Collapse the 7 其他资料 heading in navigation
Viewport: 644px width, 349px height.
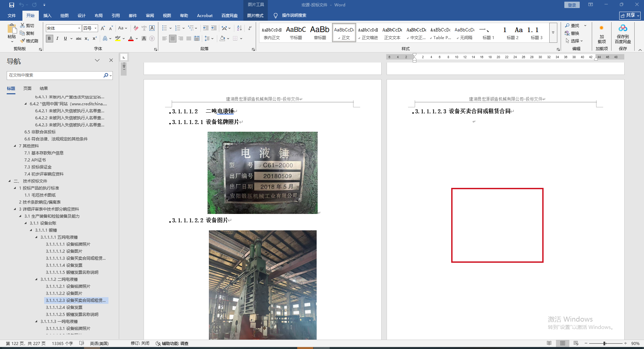pyautogui.click(x=15, y=146)
